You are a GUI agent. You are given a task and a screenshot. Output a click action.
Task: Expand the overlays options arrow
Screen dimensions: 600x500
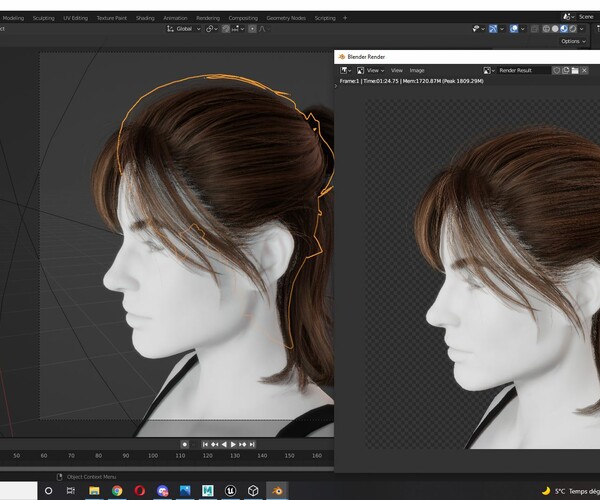click(x=523, y=29)
